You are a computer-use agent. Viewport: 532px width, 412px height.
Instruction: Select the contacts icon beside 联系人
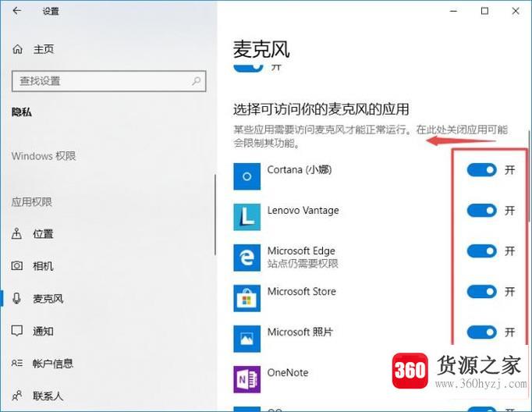[17, 396]
